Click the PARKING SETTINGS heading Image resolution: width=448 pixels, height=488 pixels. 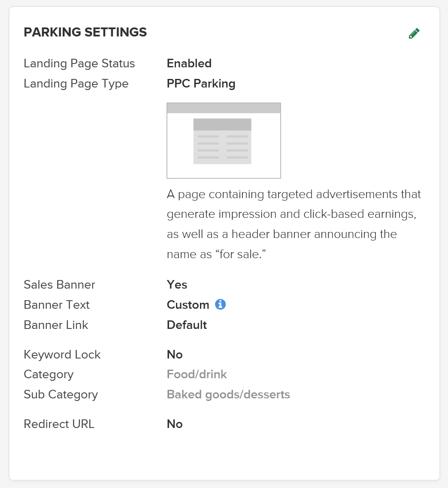[85, 32]
